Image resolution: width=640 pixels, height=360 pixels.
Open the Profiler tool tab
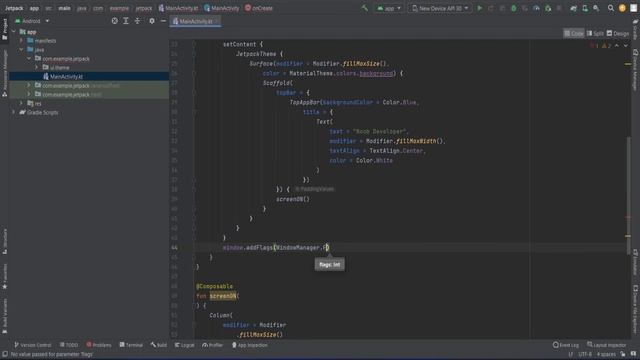coord(212,345)
